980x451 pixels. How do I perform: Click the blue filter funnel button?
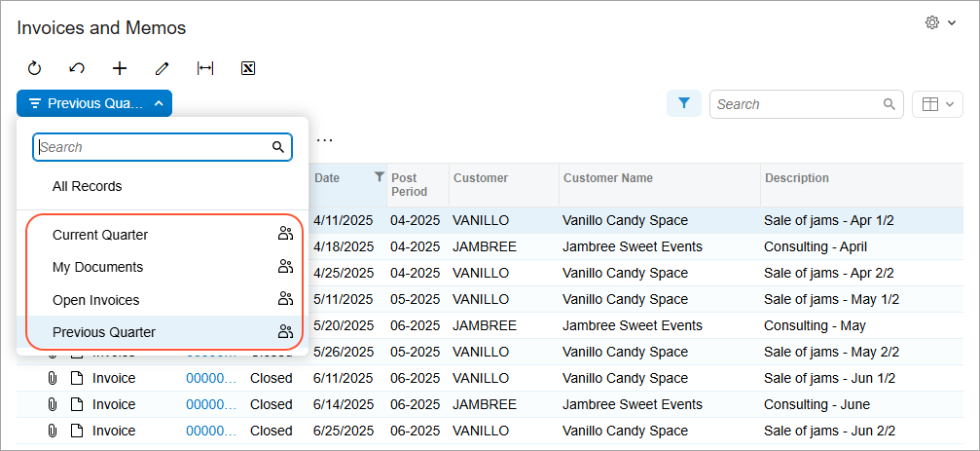pyautogui.click(x=684, y=103)
